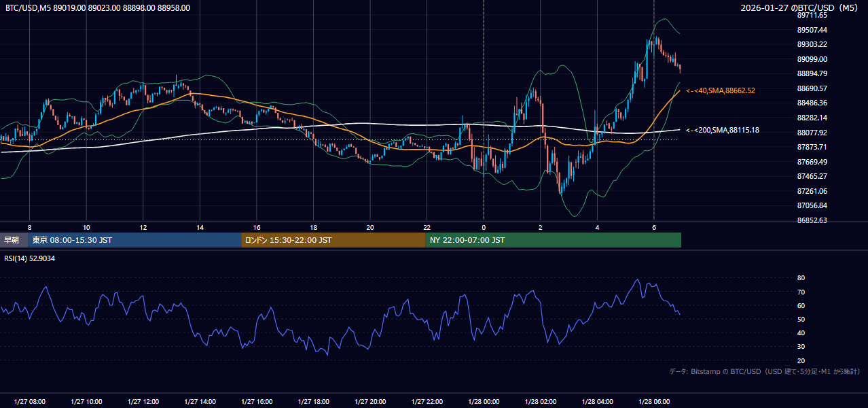Click price axis value 88486.36
Screen dimensions: 868x408
[x=812, y=103]
